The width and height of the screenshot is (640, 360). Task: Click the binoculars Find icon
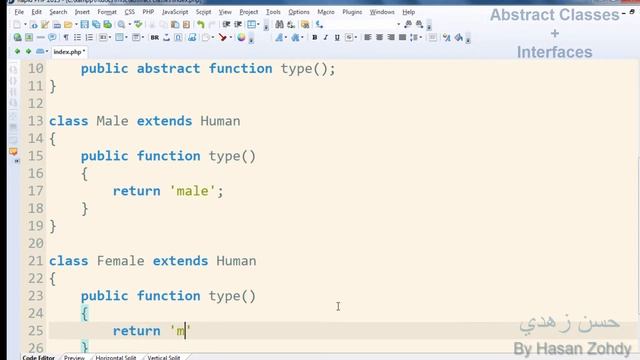pos(279,25)
